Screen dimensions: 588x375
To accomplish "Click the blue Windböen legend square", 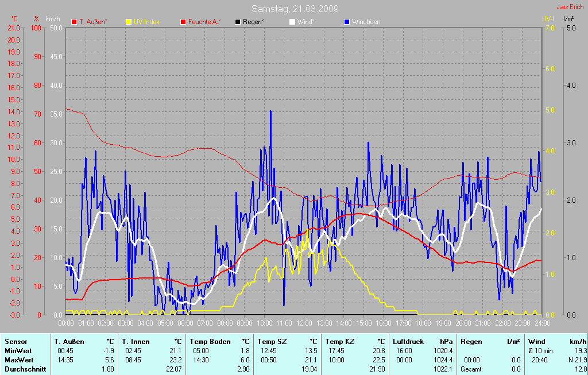I will pyautogui.click(x=347, y=22).
